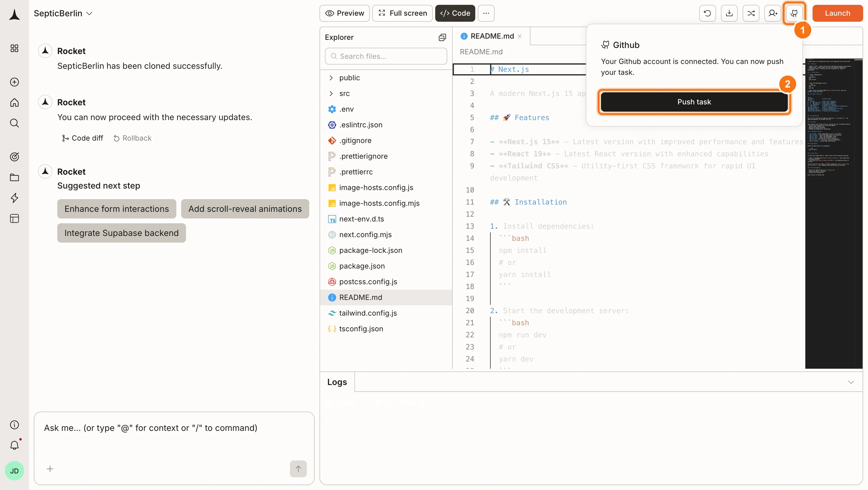Enter Full screen mode

click(402, 13)
